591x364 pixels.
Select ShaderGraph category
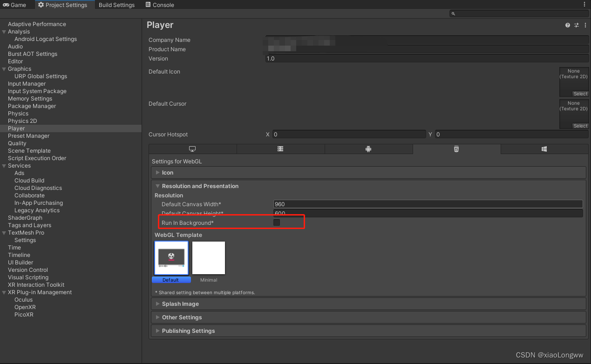25,218
